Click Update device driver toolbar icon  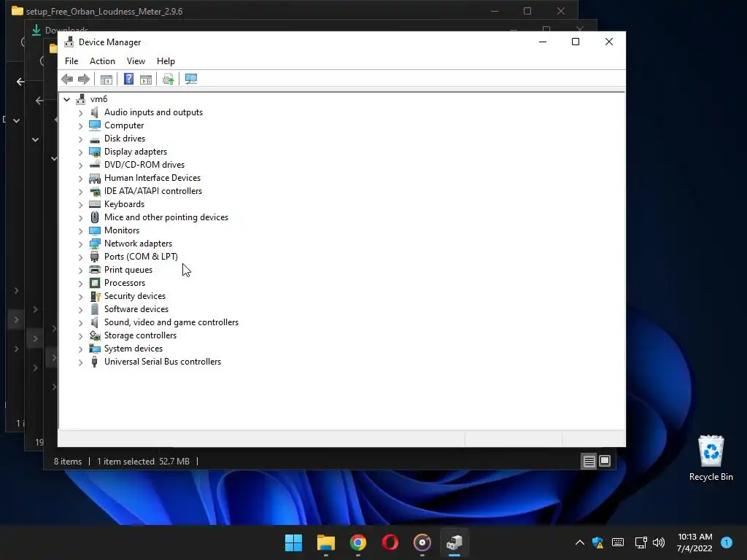(169, 79)
